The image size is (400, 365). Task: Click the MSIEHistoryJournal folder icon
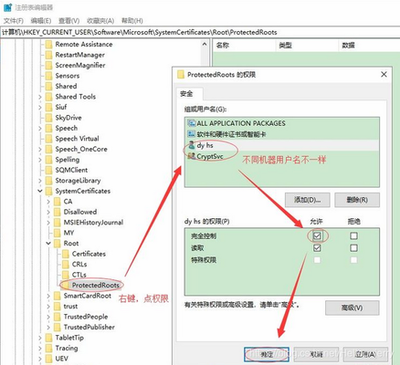pyautogui.click(x=57, y=222)
